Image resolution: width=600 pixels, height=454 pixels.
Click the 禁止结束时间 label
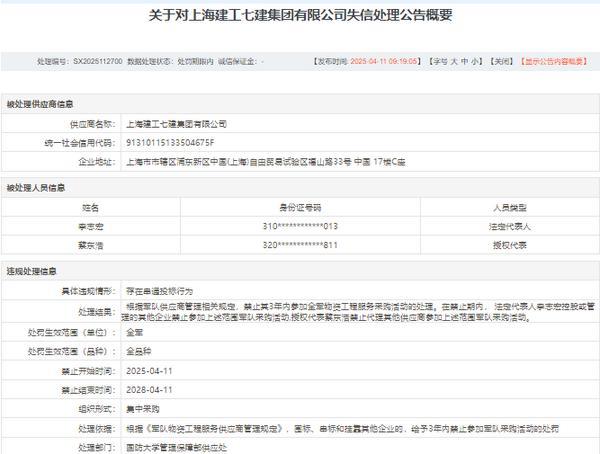tap(88, 390)
